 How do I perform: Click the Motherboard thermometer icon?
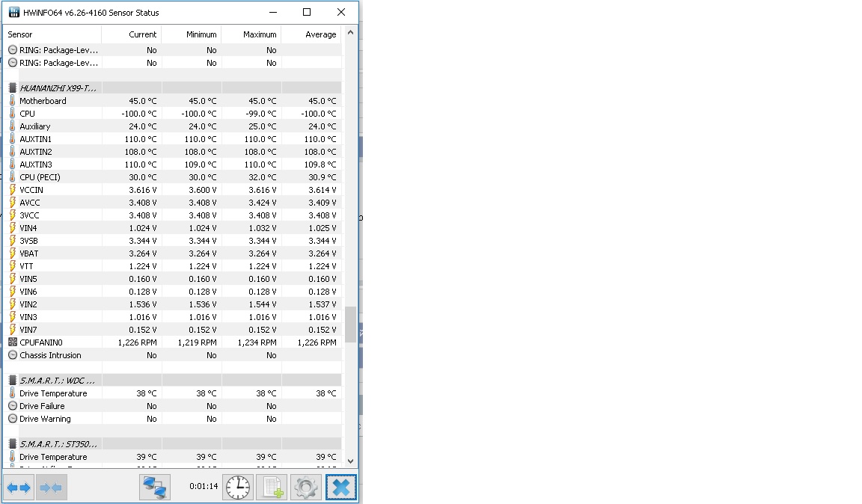tap(13, 101)
